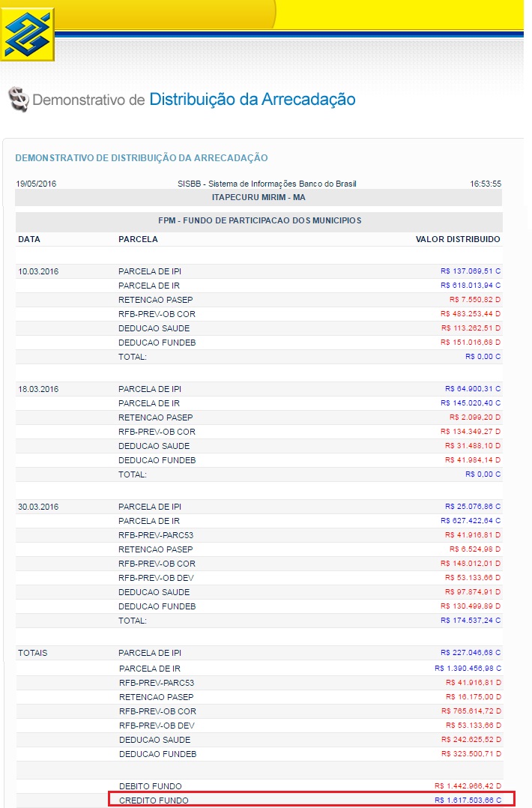The height and width of the screenshot is (808, 532).
Task: Click the ITAPECURU MIRIM - MA municipality bar
Action: click(x=259, y=198)
